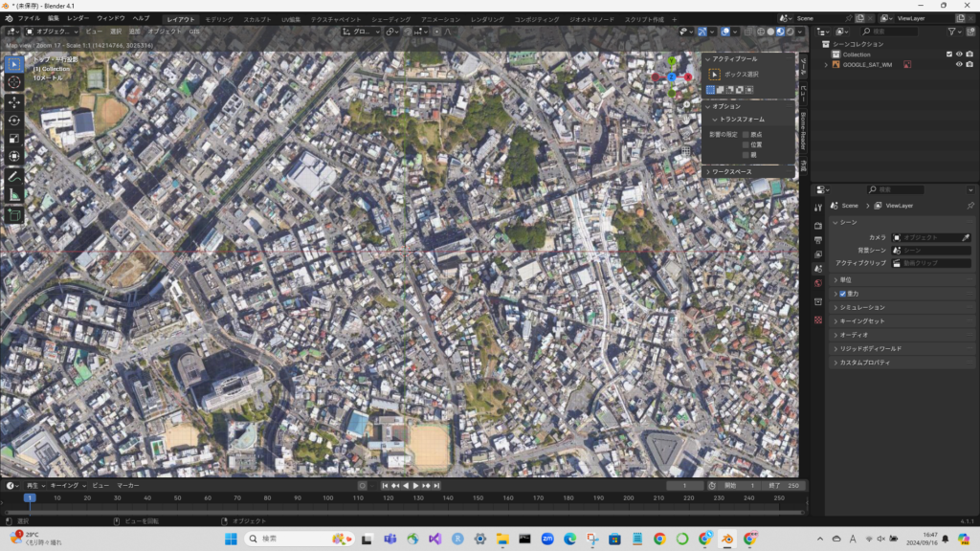The image size is (980, 551).
Task: Open the GIS menu in viewport header
Action: pyautogui.click(x=195, y=32)
